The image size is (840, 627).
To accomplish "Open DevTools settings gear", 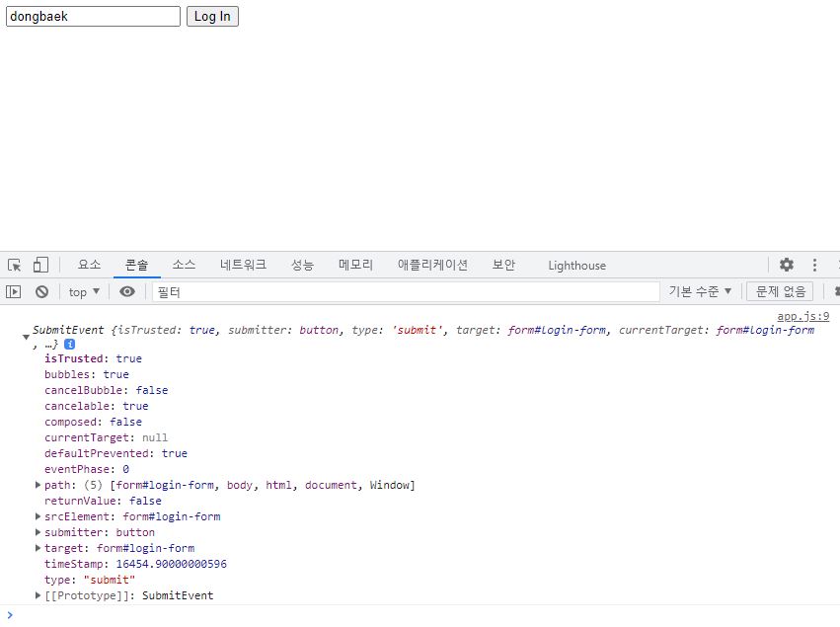I will (x=787, y=265).
